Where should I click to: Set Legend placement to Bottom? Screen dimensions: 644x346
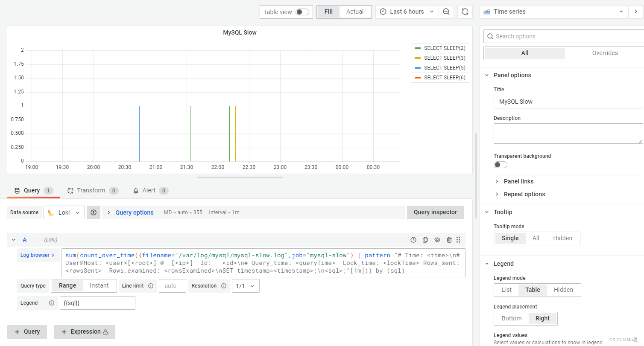click(x=512, y=319)
